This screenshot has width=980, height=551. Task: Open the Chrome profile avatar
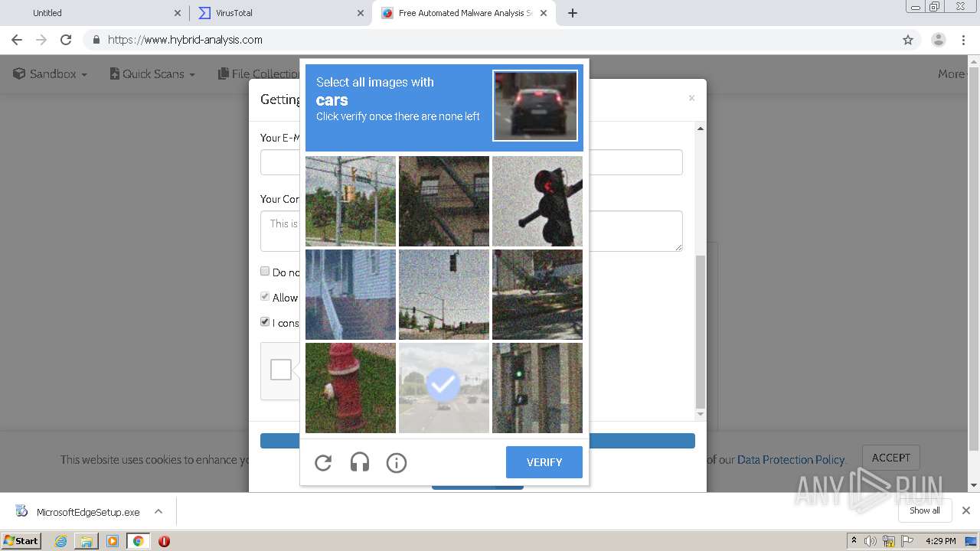tap(939, 40)
